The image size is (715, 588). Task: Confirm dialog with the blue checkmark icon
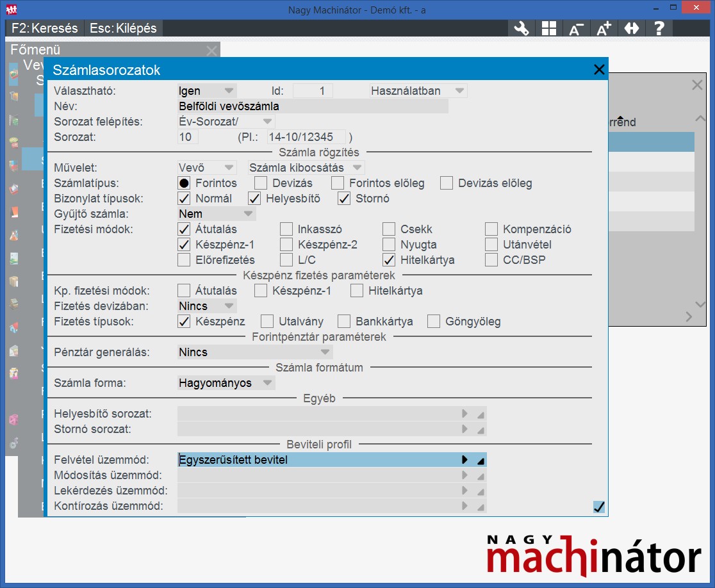[599, 507]
